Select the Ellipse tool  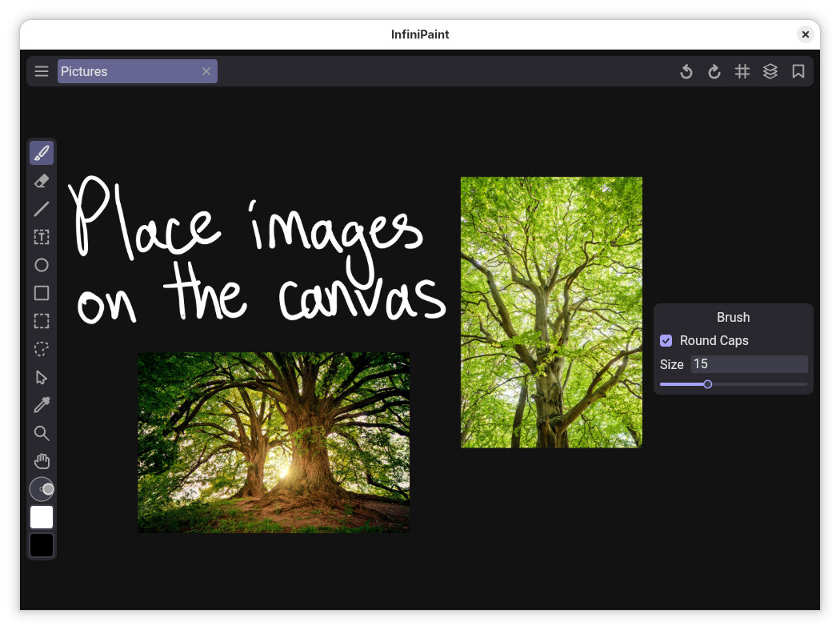(x=42, y=265)
